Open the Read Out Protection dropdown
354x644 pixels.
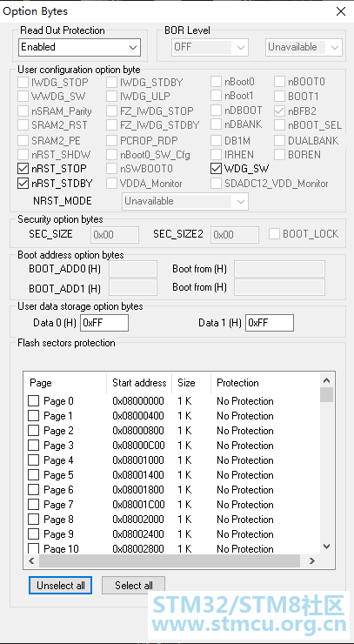(x=80, y=47)
